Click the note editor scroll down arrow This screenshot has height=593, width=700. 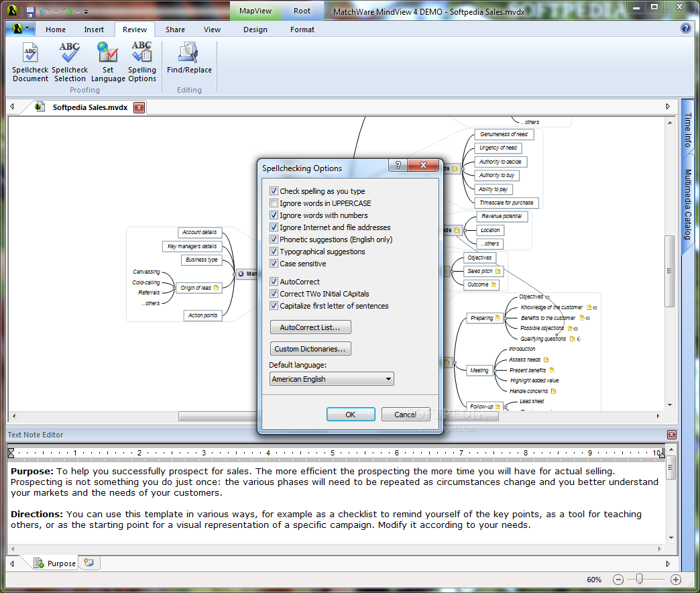pyautogui.click(x=671, y=537)
